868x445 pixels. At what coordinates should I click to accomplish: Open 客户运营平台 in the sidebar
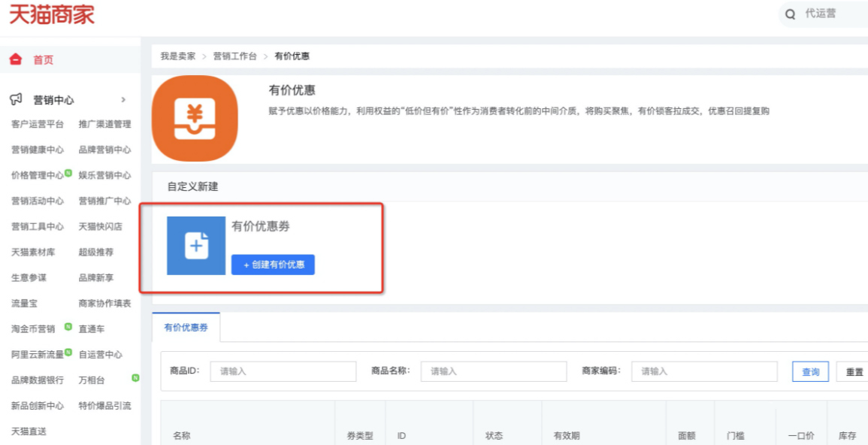(37, 124)
